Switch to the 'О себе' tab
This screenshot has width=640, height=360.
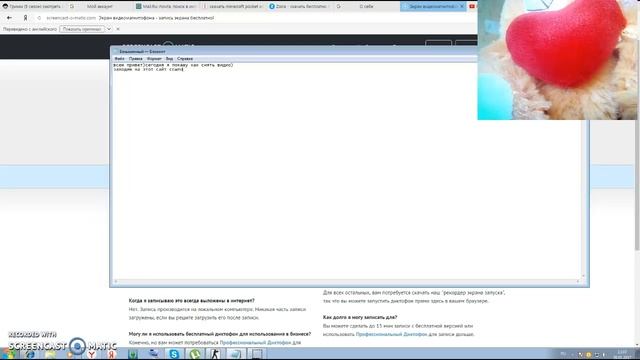click(x=366, y=7)
